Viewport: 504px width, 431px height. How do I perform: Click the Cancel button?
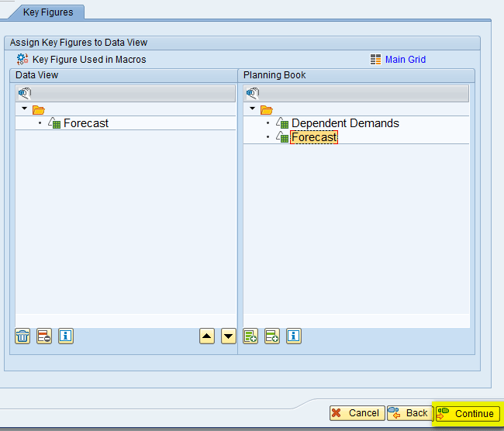[x=357, y=413]
